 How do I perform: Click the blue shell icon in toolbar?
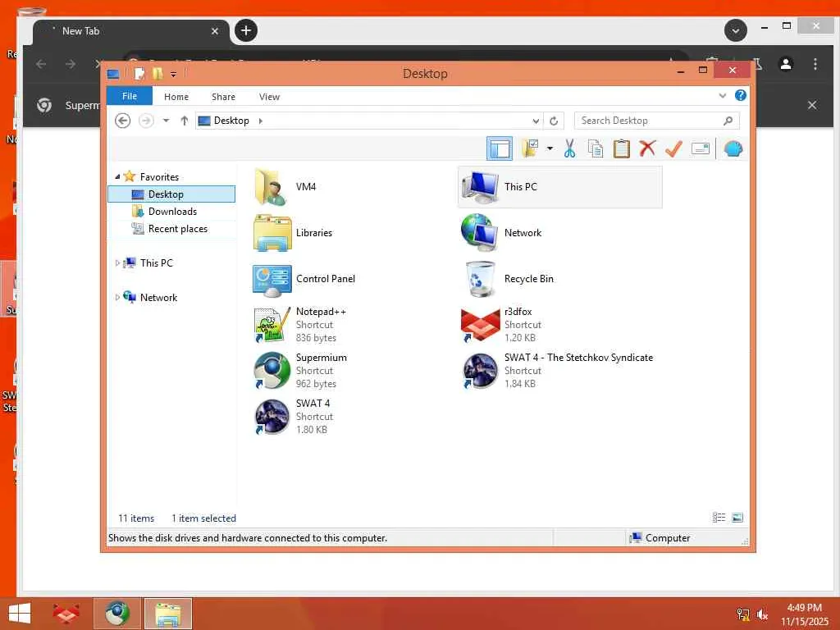(733, 148)
